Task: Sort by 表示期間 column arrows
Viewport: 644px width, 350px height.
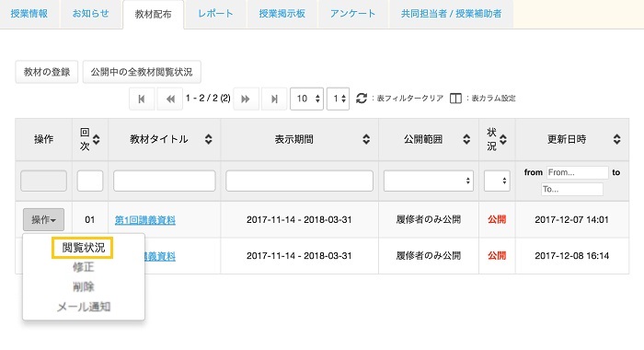Action: (366, 139)
